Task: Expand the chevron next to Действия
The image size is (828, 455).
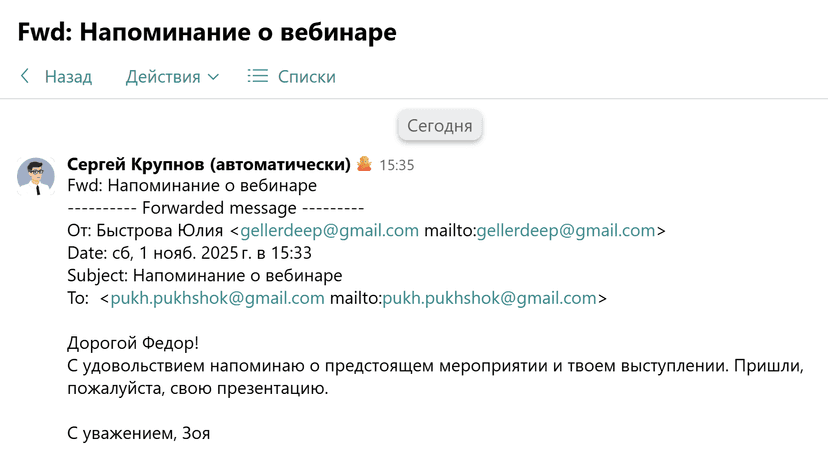Action: coord(213,77)
